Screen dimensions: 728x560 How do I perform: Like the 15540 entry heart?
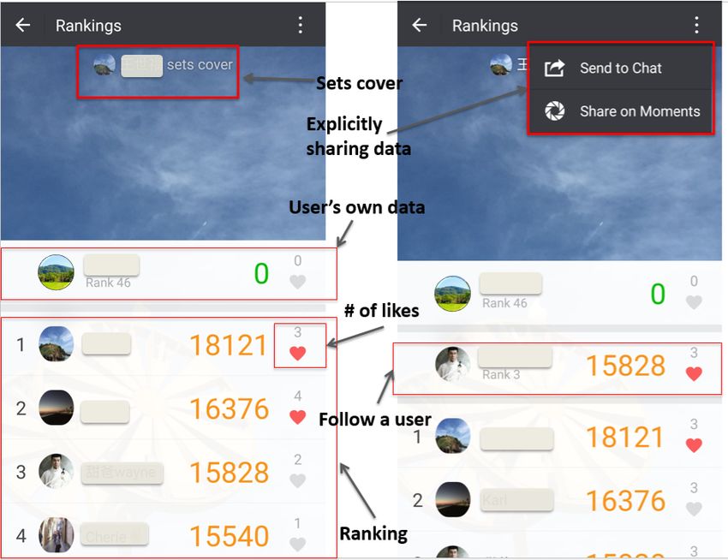click(297, 544)
